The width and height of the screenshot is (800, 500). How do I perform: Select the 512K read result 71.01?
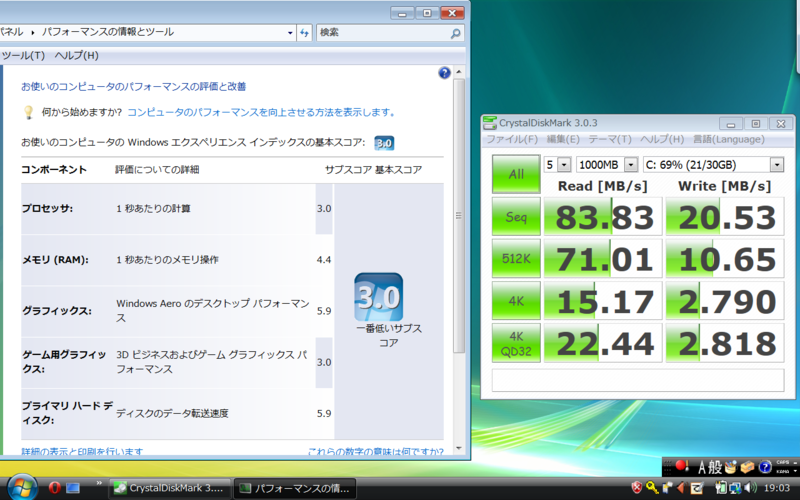click(x=603, y=259)
